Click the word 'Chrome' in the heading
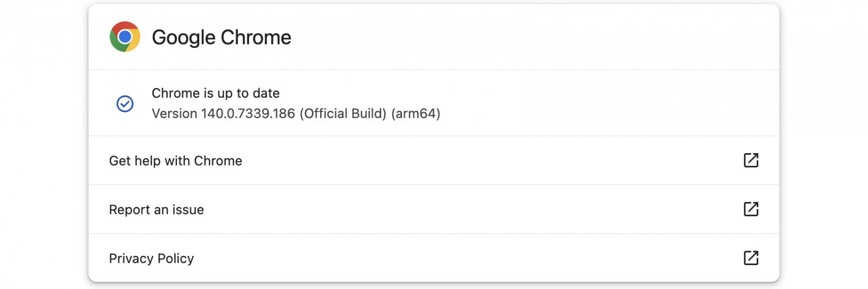 click(x=256, y=37)
